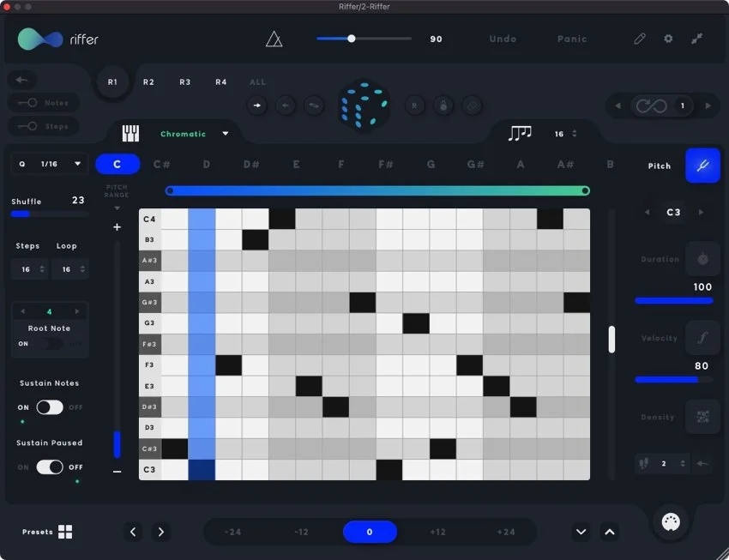Click the velocity 80 slider

coord(673,380)
